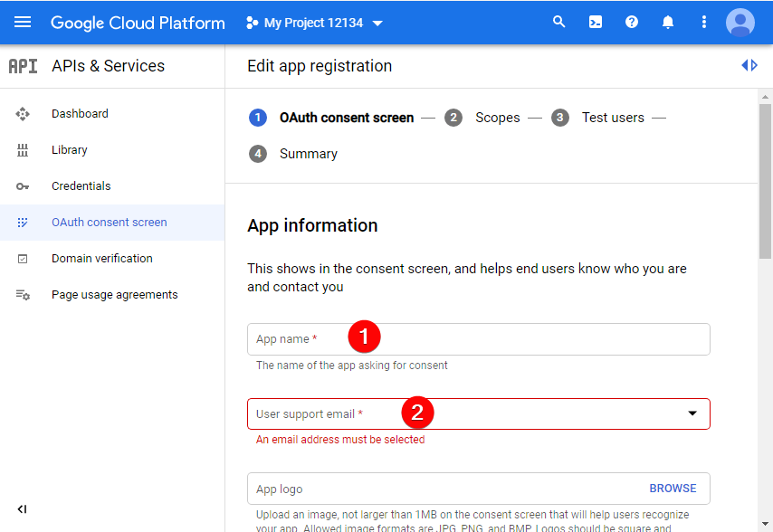The width and height of the screenshot is (773, 532).
Task: Open the navigation hamburger menu
Action: point(24,22)
